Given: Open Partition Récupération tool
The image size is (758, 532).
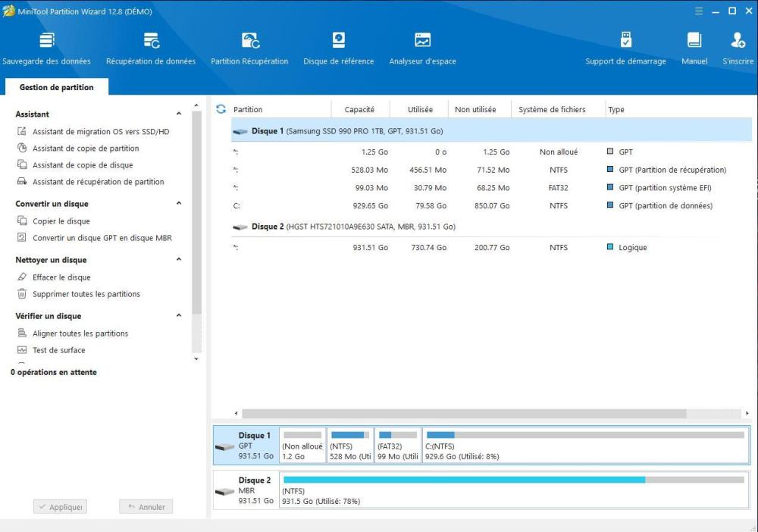Looking at the screenshot, I should (x=249, y=41).
